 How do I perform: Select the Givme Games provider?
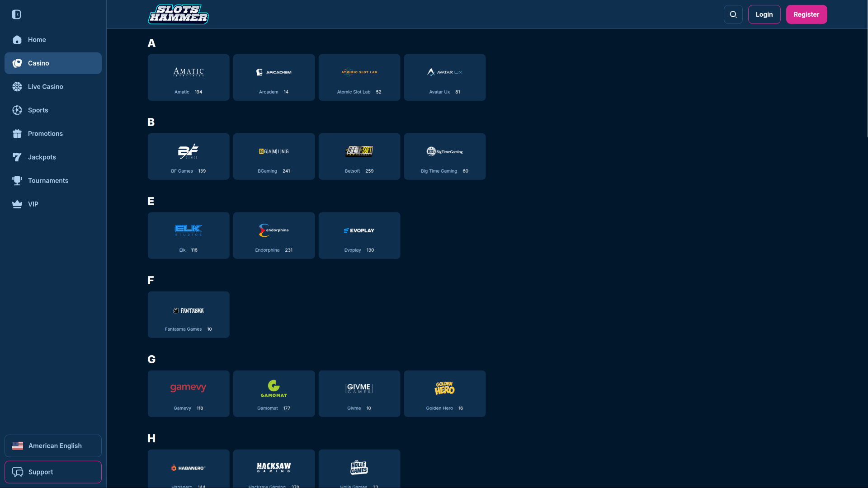pos(359,394)
